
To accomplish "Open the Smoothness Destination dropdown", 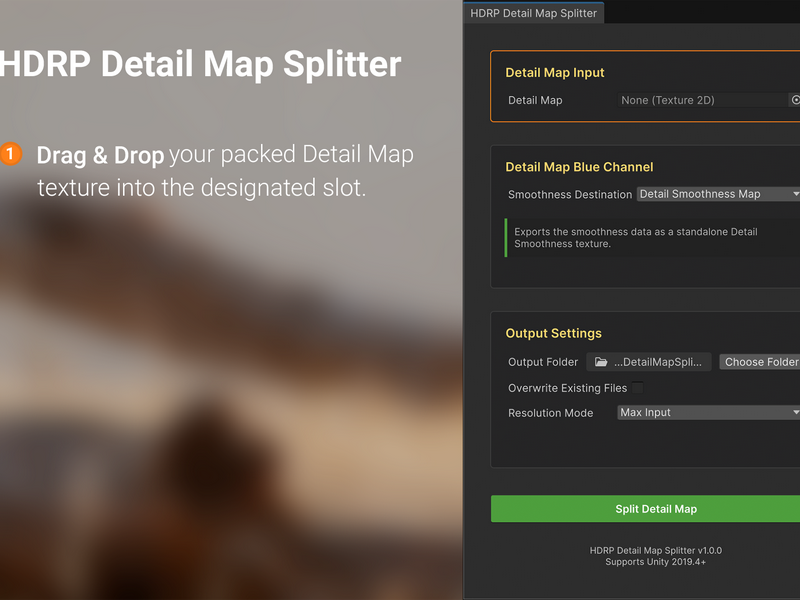I will point(718,194).
